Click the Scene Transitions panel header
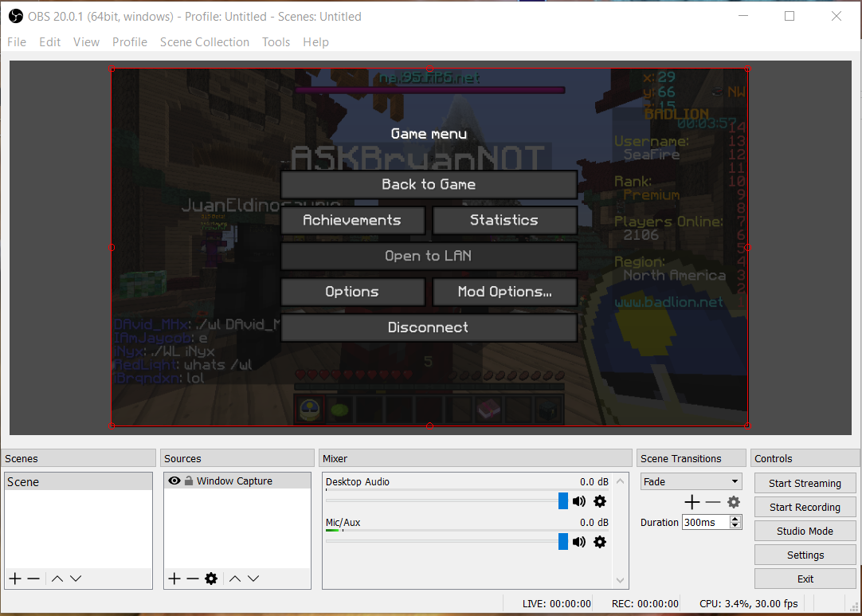862x616 pixels. click(x=691, y=458)
